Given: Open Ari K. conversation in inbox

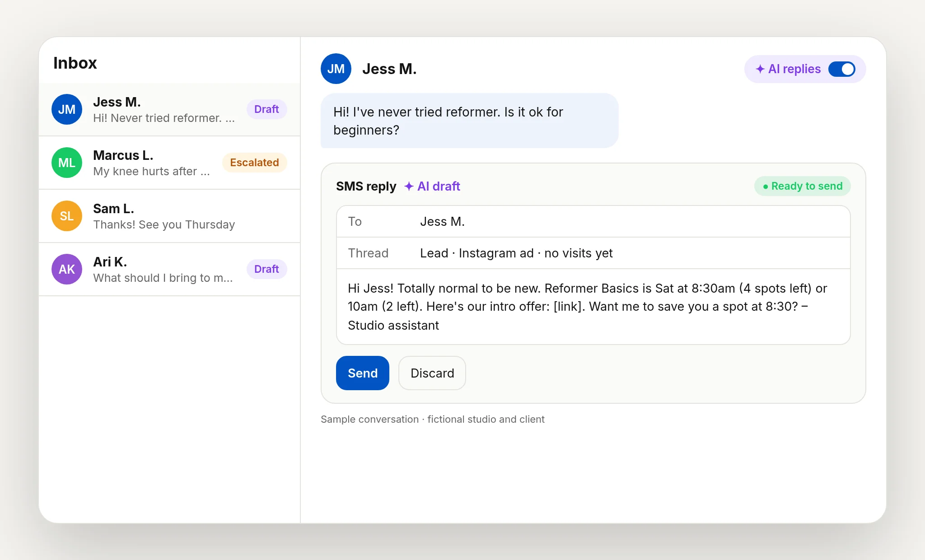Looking at the screenshot, I should (x=169, y=269).
